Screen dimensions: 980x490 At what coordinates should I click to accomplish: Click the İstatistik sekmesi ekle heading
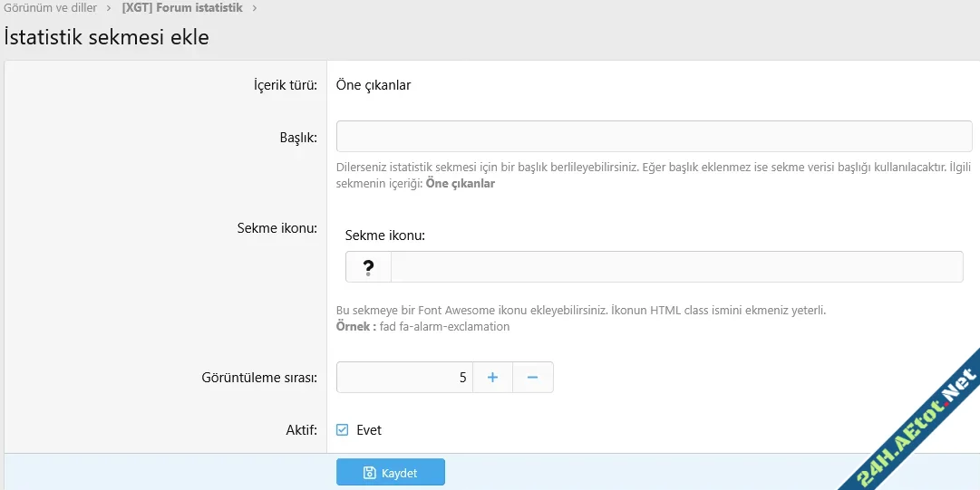tap(107, 38)
